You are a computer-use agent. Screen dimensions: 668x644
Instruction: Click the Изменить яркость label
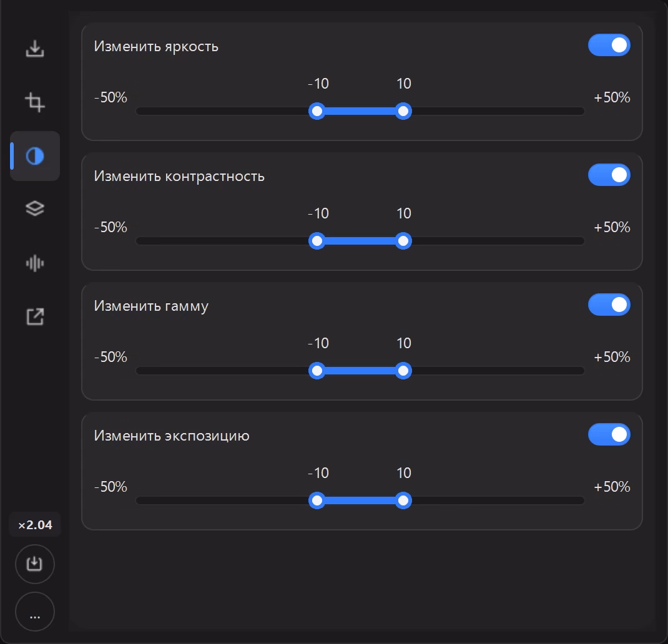pyautogui.click(x=156, y=46)
